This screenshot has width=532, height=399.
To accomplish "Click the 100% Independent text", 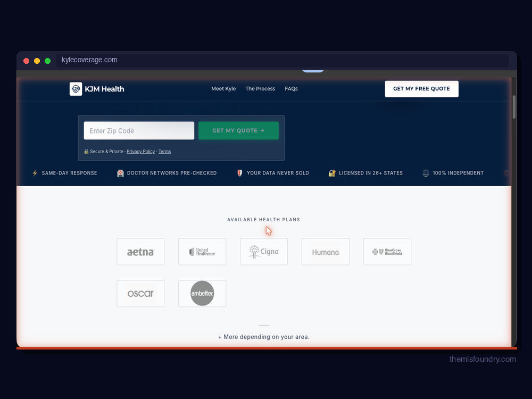I will coord(458,173).
